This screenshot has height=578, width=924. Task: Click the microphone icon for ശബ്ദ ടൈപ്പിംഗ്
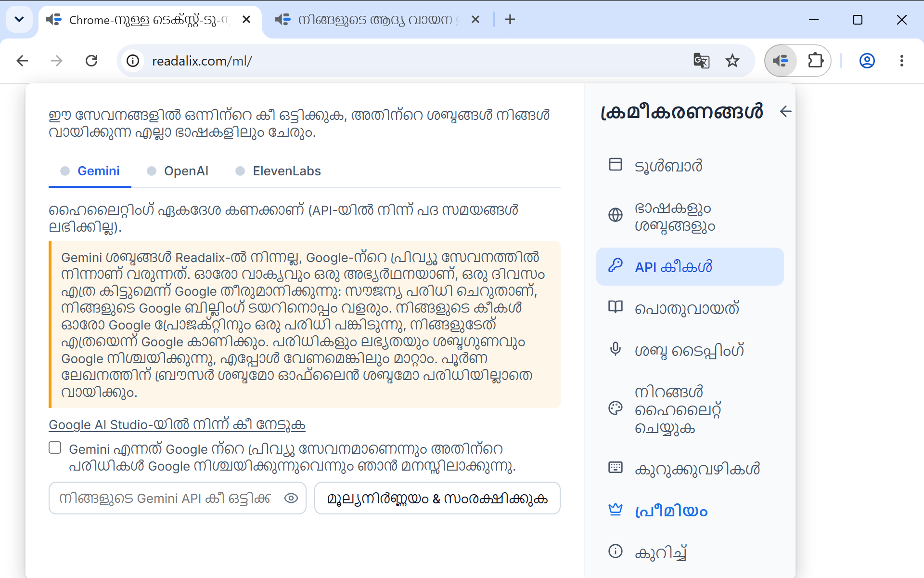click(615, 349)
